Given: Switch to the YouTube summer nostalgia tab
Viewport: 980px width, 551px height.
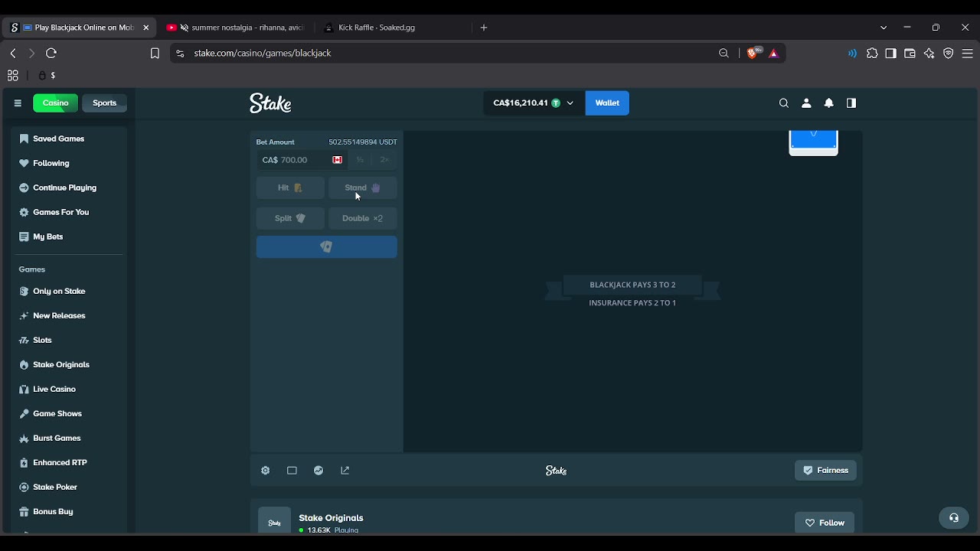Looking at the screenshot, I should tap(235, 28).
